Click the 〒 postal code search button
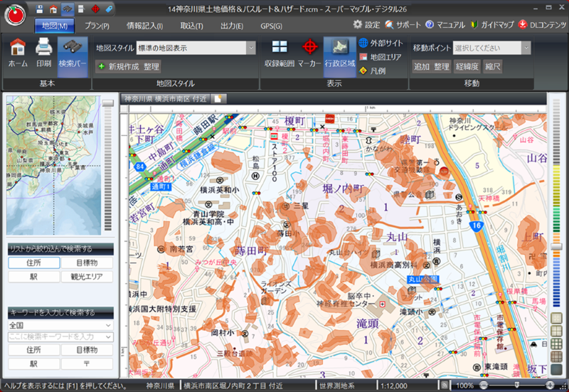The image size is (569, 392). pyautogui.click(x=87, y=364)
